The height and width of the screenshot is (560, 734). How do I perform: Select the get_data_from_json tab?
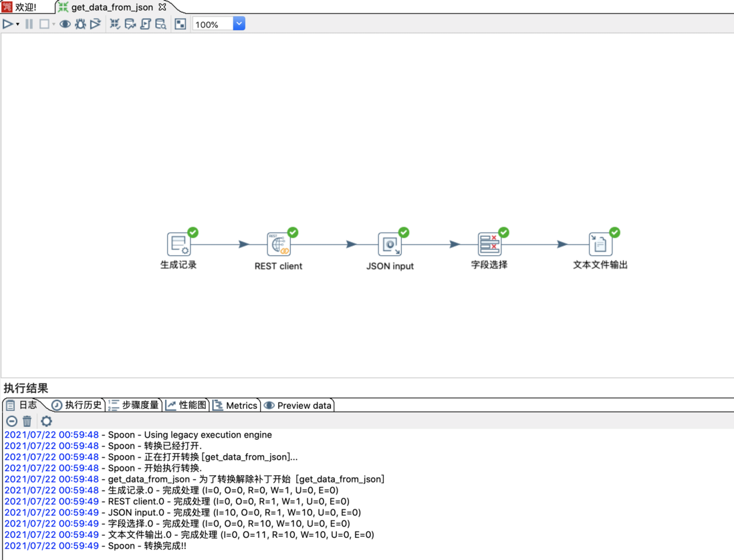[x=112, y=7]
